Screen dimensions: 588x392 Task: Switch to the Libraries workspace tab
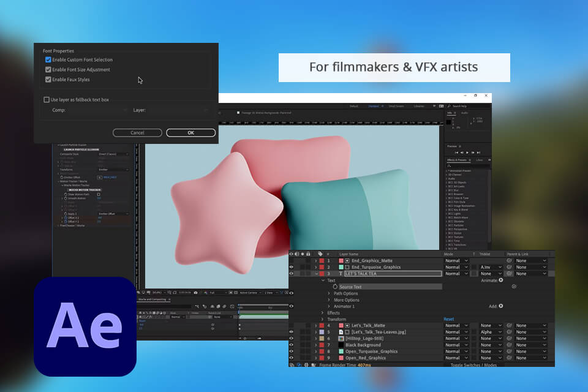pyautogui.click(x=419, y=106)
